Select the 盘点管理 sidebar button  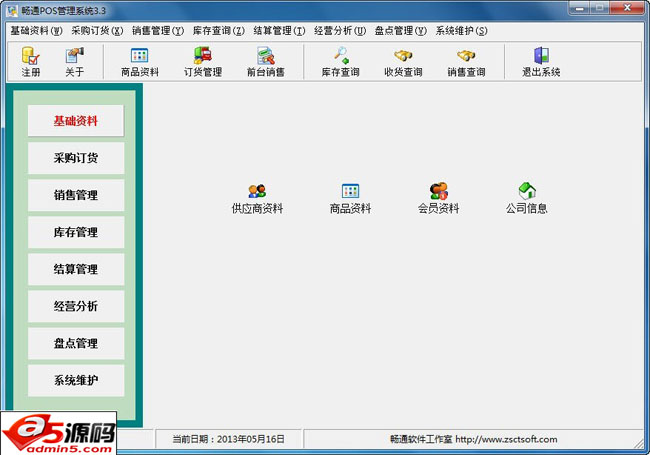click(x=76, y=343)
